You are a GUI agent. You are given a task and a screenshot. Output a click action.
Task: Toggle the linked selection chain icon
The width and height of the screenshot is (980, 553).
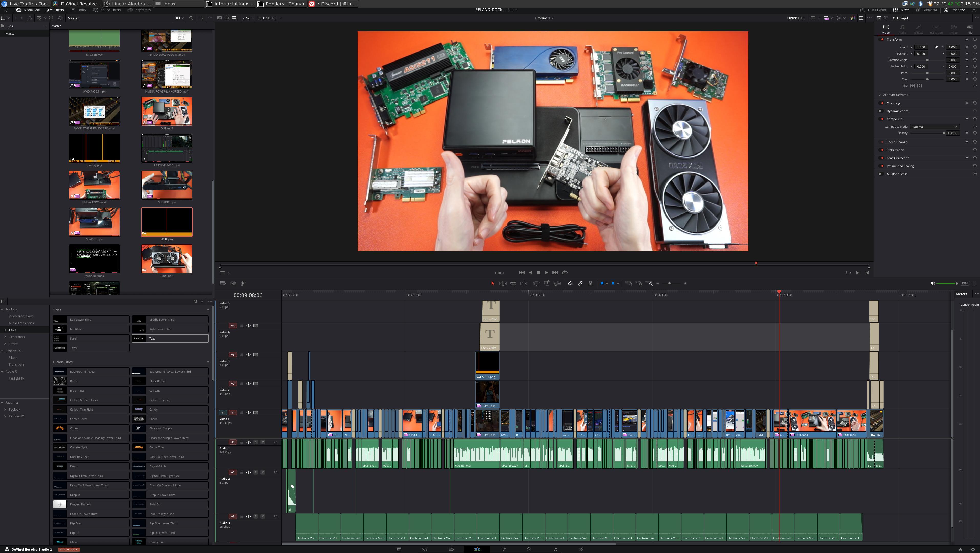580,283
